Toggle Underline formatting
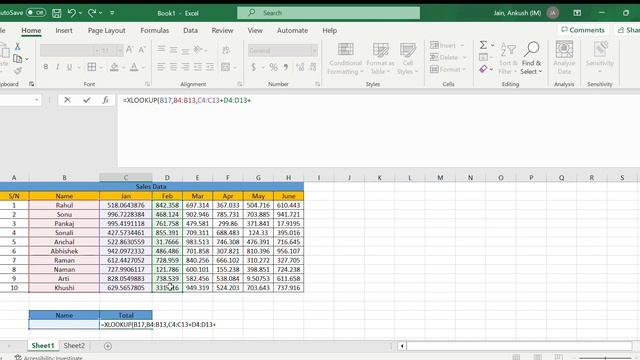640x360 pixels. click(x=69, y=67)
